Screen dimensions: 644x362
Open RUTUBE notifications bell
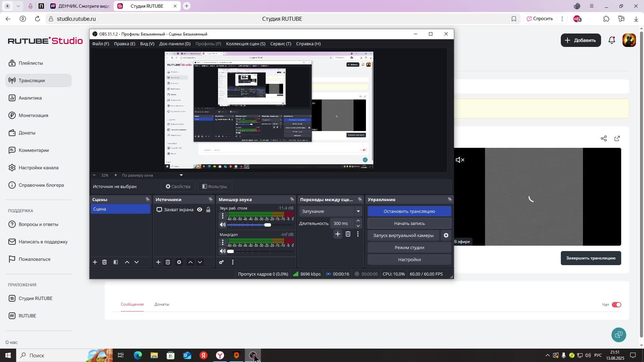click(x=612, y=40)
